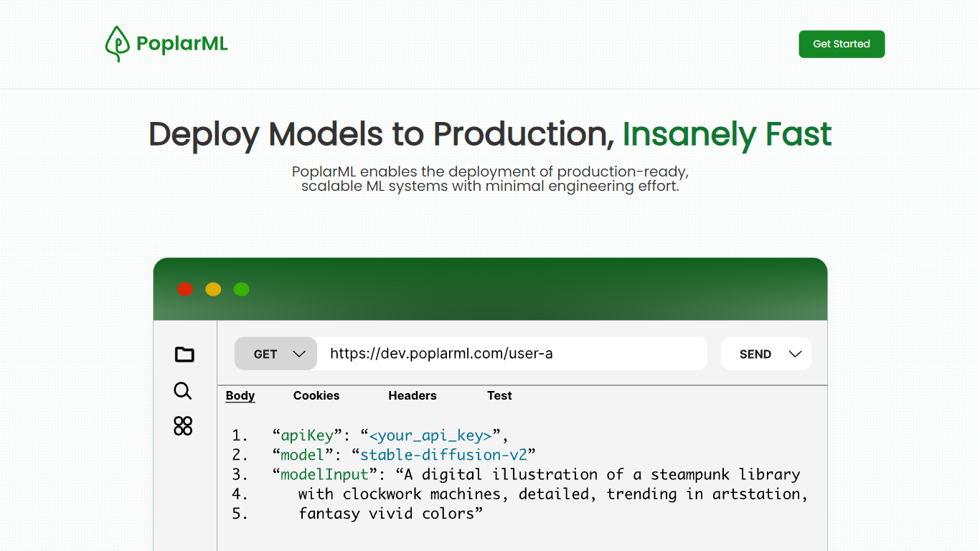Screen dimensions: 980x551
Task: Open the Cookies tab
Action: [316, 395]
